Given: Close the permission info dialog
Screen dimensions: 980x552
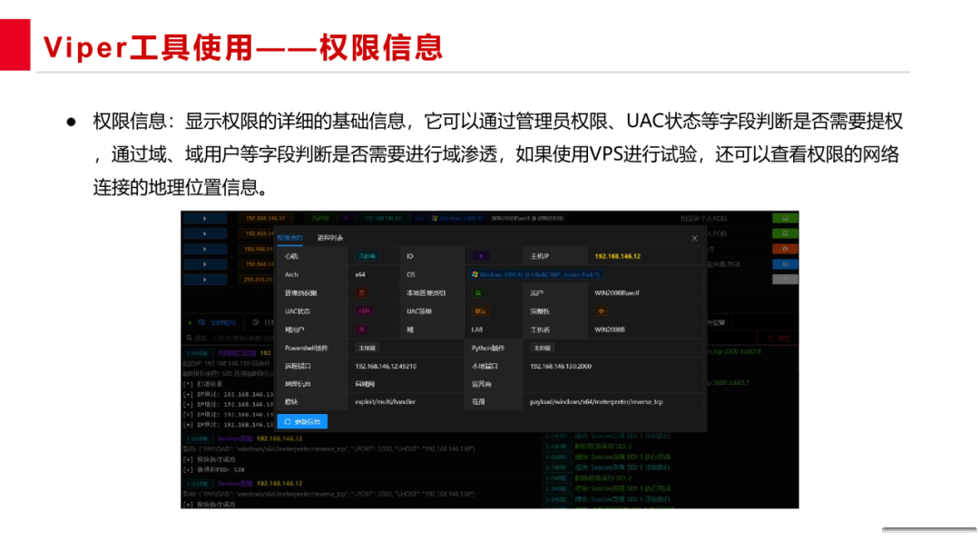Looking at the screenshot, I should [x=694, y=238].
